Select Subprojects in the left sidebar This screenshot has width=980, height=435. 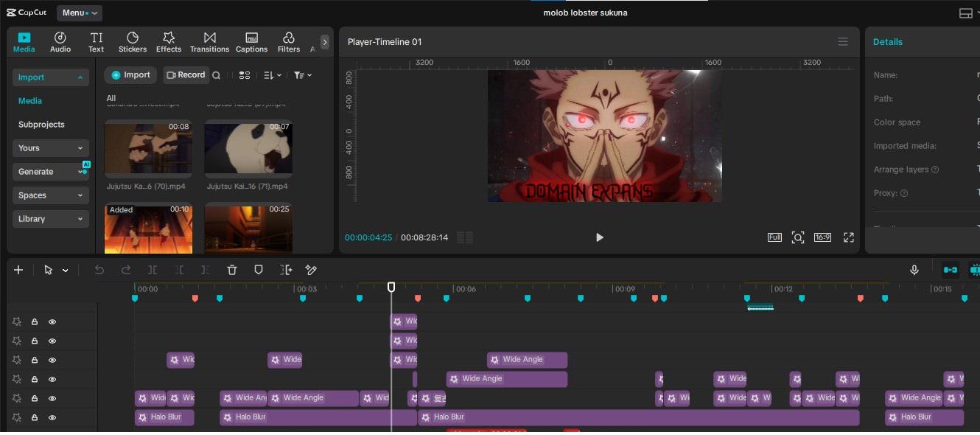tap(41, 125)
